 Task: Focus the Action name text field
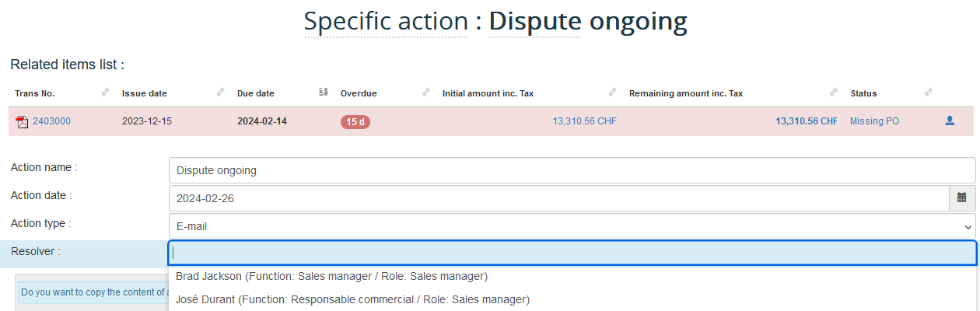(572, 170)
